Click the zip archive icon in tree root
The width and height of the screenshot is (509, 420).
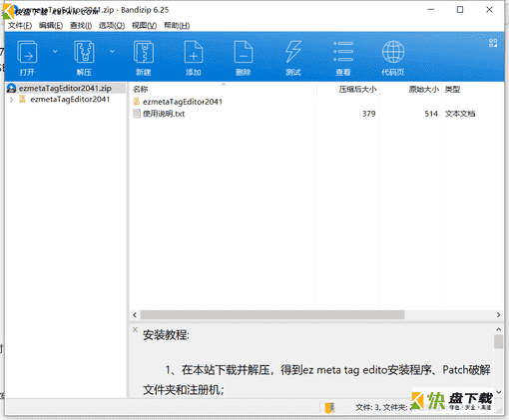click(11, 88)
